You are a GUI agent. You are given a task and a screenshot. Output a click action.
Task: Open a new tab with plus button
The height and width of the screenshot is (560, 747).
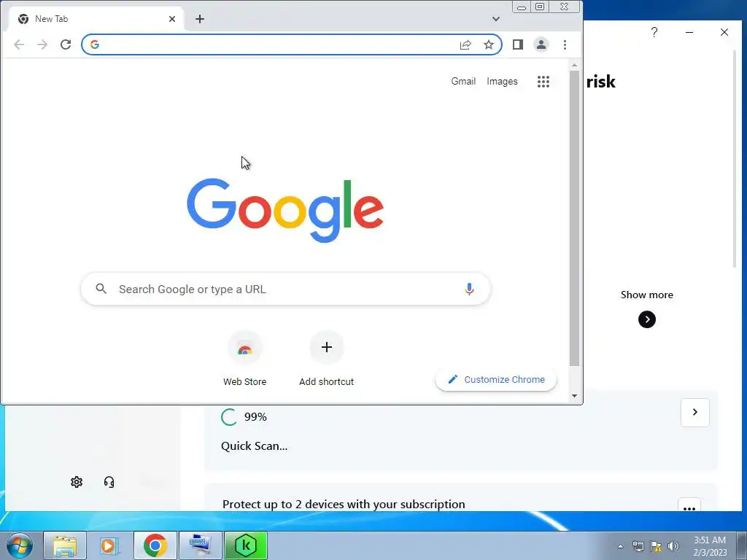tap(200, 19)
